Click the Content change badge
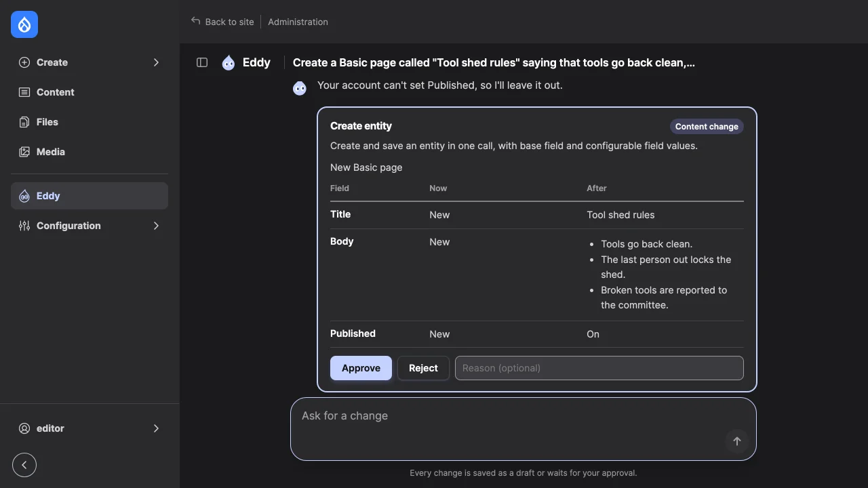 tap(707, 127)
